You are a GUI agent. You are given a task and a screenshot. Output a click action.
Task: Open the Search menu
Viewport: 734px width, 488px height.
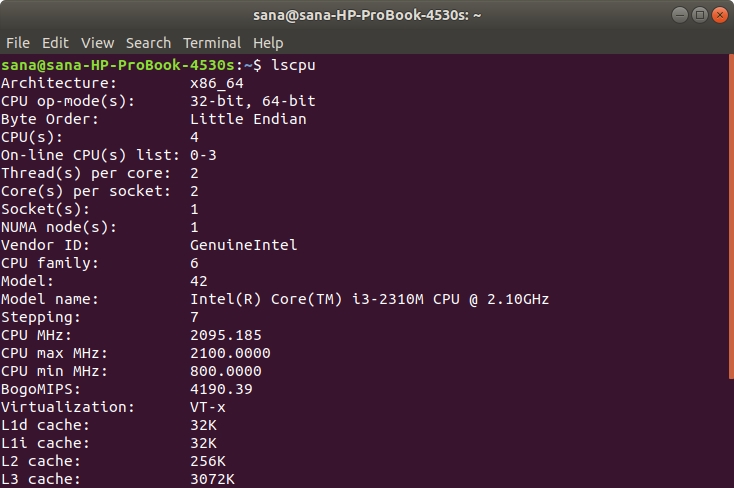[x=148, y=43]
